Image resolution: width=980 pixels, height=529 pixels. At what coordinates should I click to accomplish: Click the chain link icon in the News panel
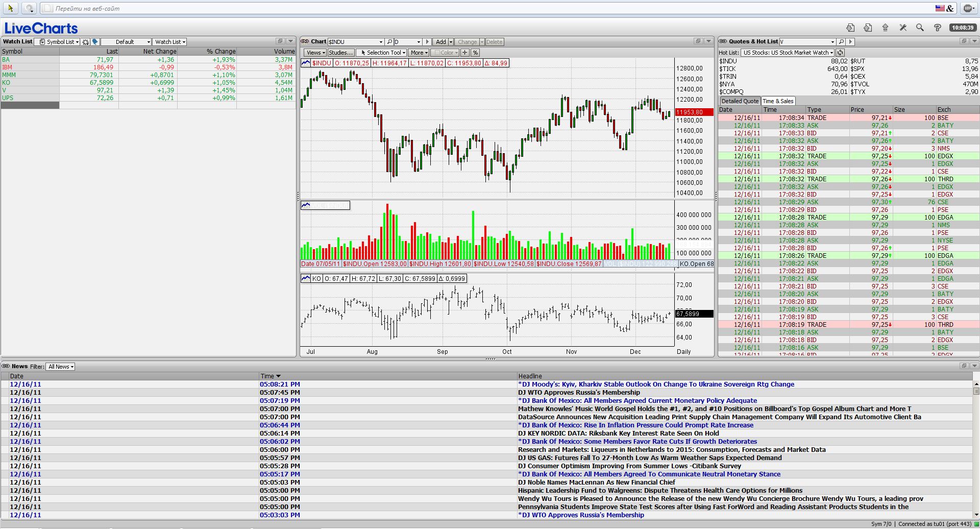tap(6, 366)
